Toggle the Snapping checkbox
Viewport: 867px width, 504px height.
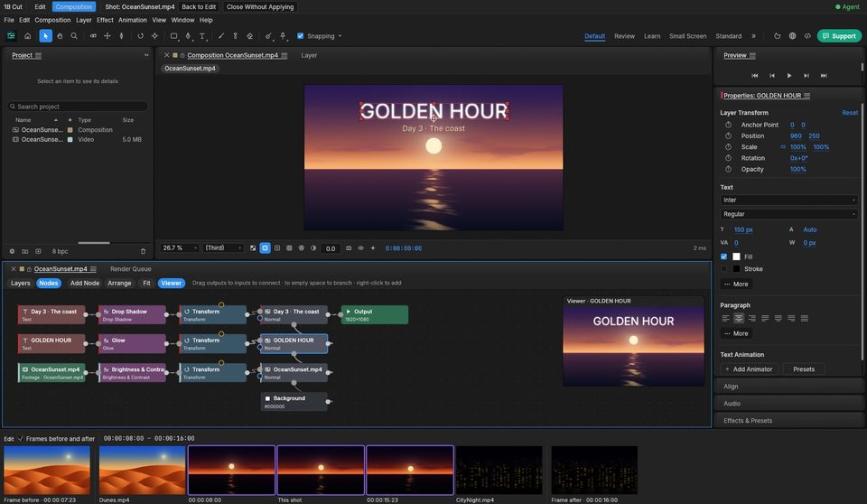300,36
